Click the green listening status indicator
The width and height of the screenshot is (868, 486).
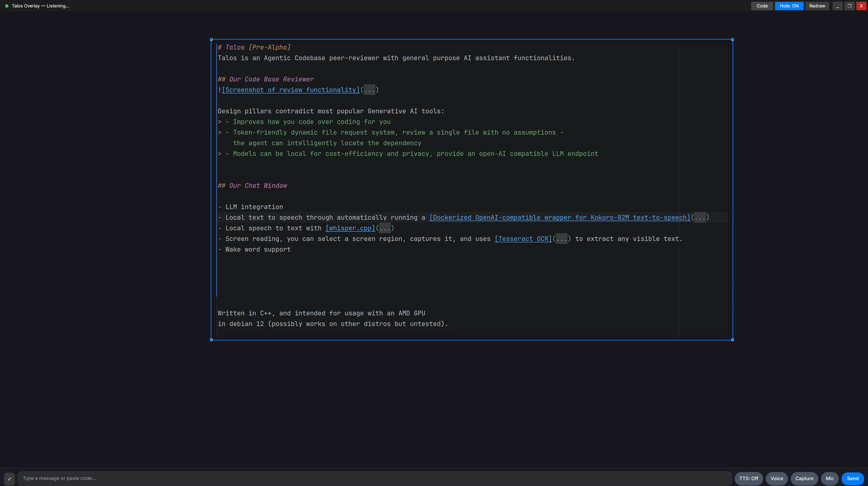[7, 6]
